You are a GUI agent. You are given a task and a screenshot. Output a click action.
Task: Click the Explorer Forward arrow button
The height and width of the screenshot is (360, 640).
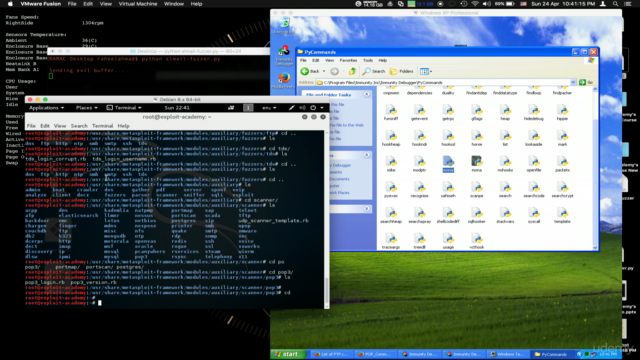pyautogui.click(x=334, y=71)
